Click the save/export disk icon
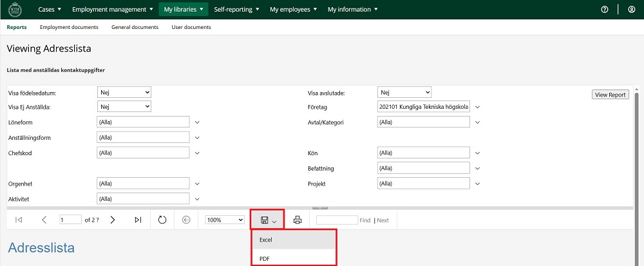 click(x=265, y=220)
